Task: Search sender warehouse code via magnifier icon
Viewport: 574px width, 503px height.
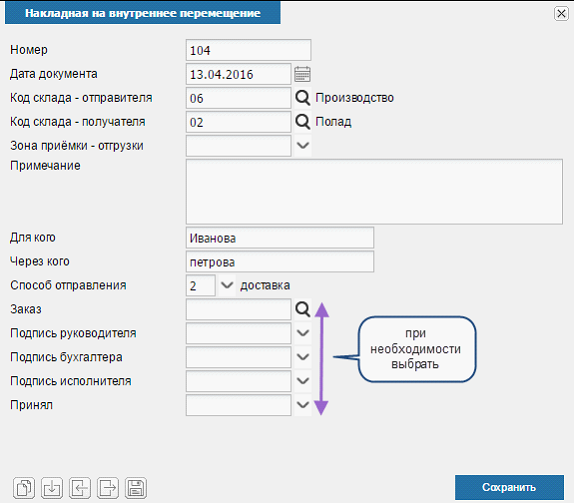Action: click(x=302, y=98)
